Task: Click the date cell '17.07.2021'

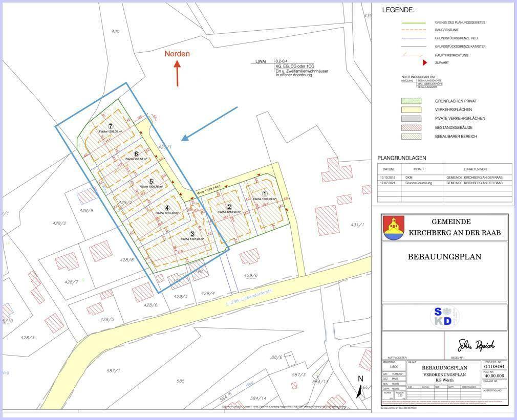Action: tap(389, 183)
